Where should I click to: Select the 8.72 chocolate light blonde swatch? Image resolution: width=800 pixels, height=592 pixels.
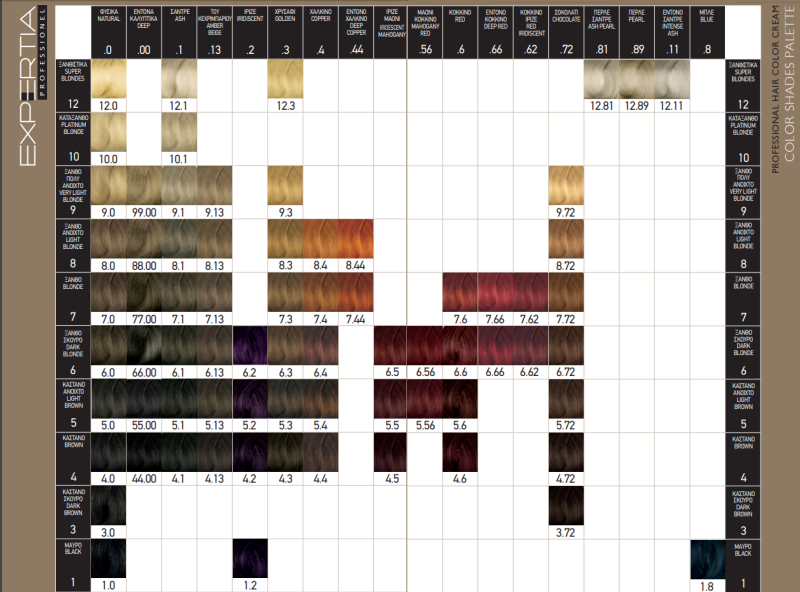coord(566,239)
